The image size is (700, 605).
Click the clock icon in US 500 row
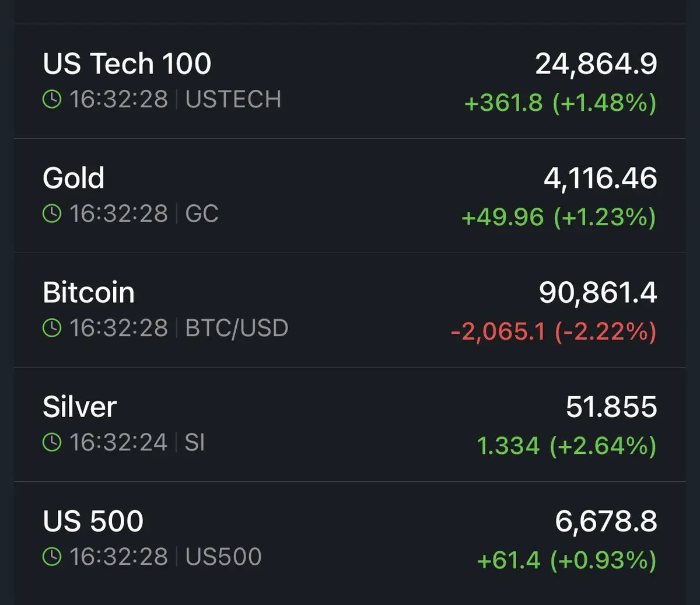click(52, 557)
